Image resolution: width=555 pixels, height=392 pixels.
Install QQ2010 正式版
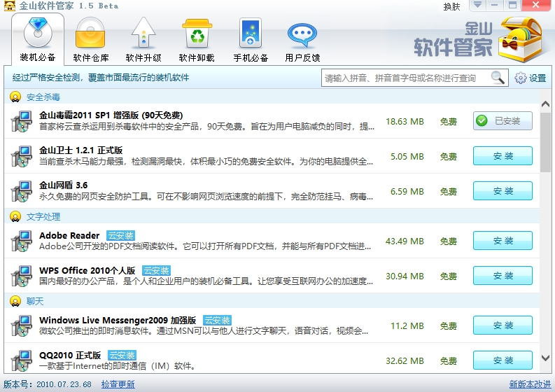pos(503,360)
